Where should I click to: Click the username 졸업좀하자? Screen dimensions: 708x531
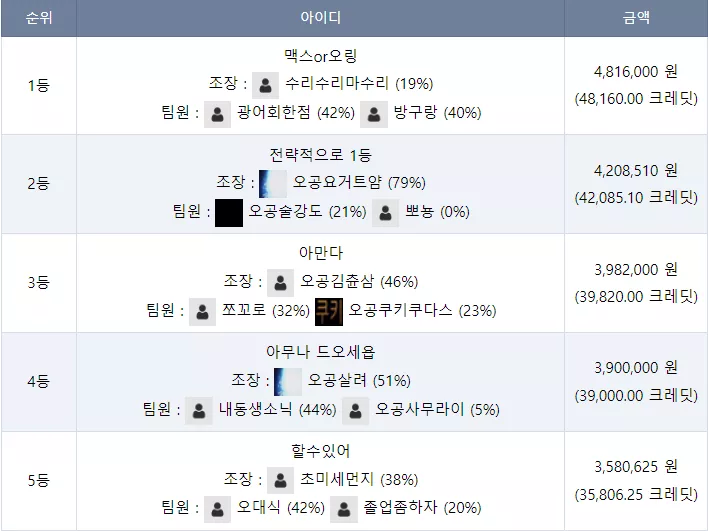pos(401,507)
